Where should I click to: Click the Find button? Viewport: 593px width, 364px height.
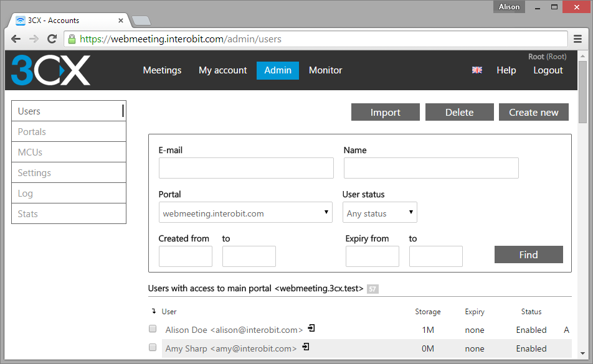pyautogui.click(x=529, y=254)
